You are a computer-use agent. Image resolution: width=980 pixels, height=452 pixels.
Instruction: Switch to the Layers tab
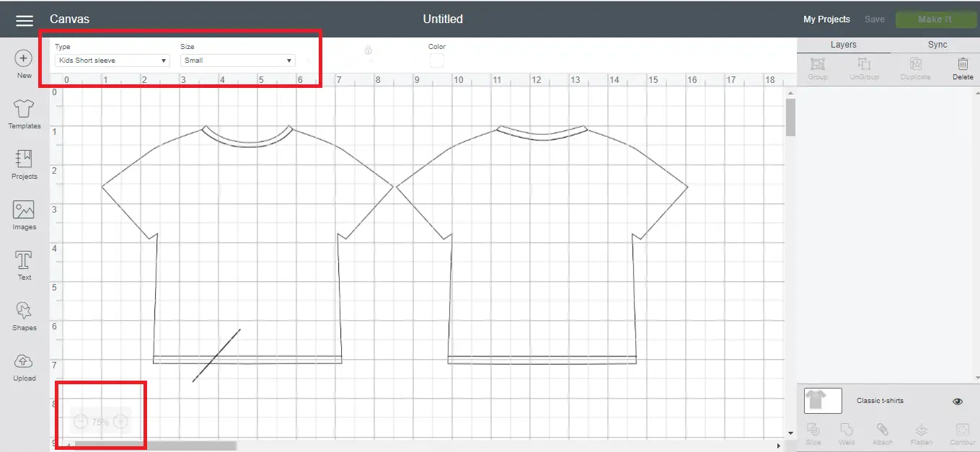tap(843, 45)
